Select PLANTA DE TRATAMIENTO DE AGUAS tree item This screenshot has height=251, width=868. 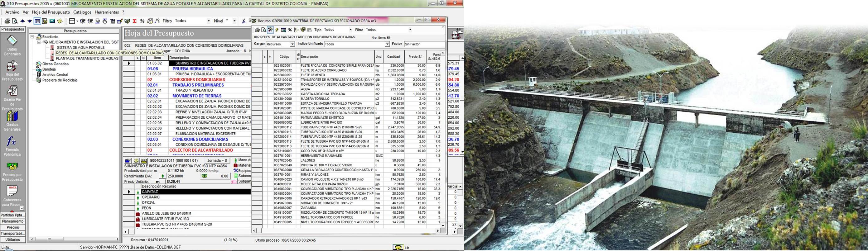point(87,59)
